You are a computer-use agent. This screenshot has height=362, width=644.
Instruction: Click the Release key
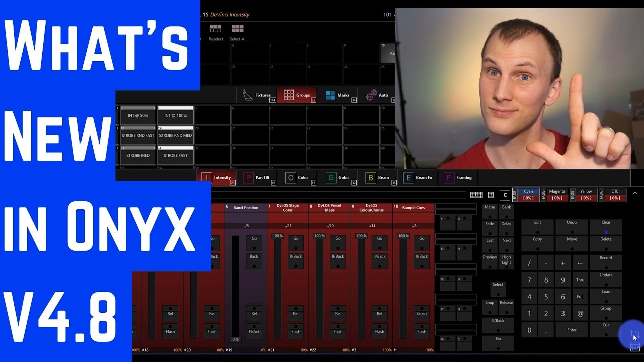(x=507, y=307)
